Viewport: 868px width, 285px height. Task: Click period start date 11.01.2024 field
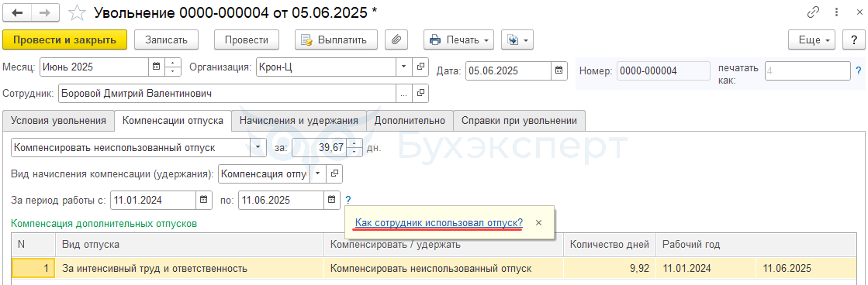click(x=154, y=200)
